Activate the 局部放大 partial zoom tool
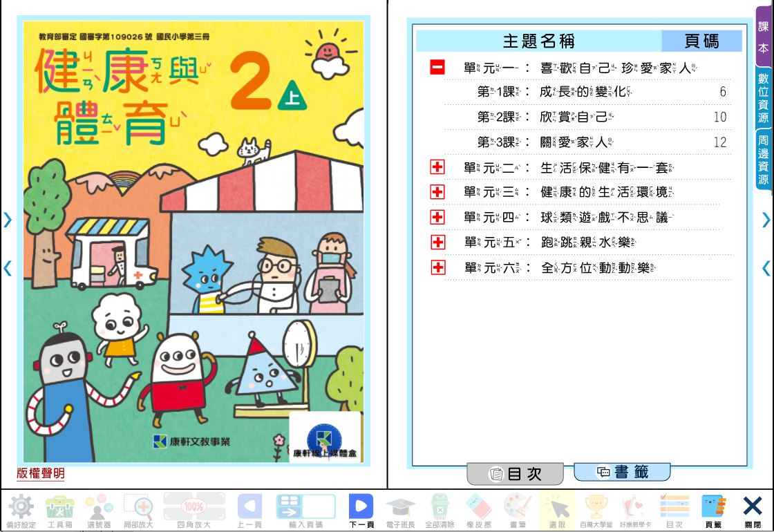This screenshot has width=774, height=532. (x=138, y=511)
